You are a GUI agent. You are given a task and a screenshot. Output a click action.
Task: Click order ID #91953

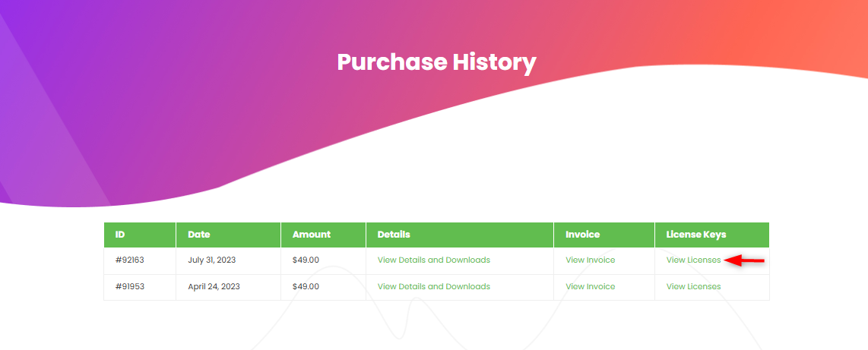(x=129, y=286)
